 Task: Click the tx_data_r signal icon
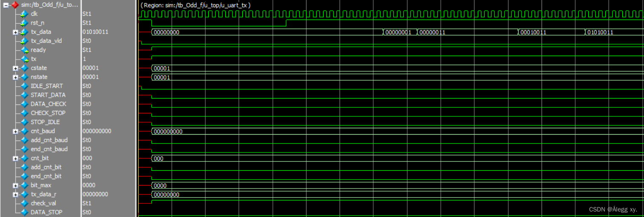[24, 194]
